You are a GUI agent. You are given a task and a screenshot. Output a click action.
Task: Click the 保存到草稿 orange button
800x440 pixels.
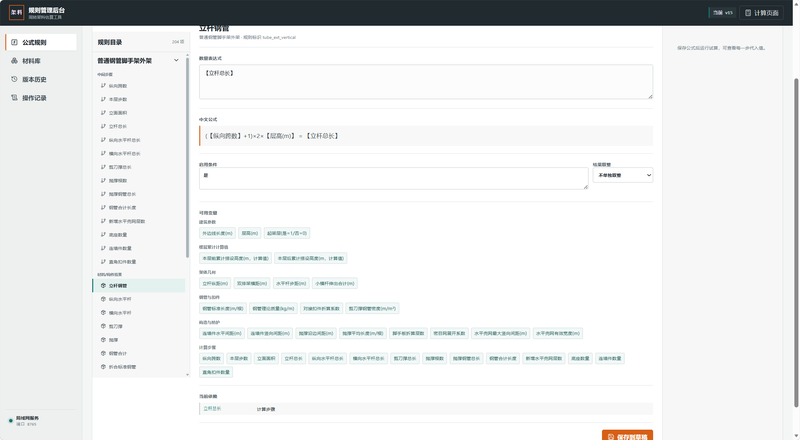click(627, 436)
